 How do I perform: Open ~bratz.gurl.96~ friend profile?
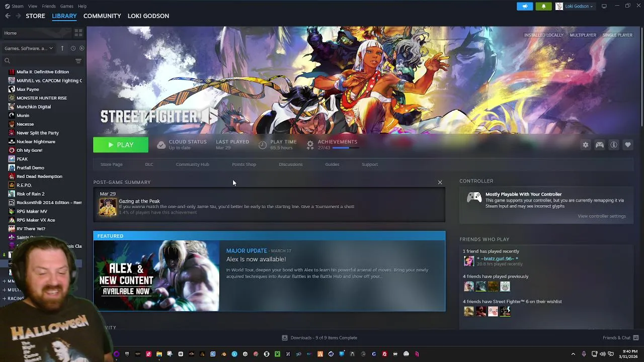coord(497,259)
